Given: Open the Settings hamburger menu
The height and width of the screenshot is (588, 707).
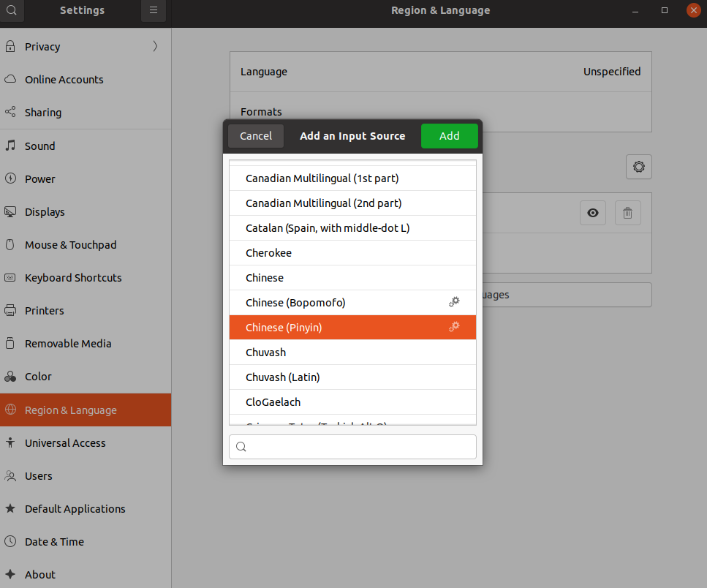Looking at the screenshot, I should (x=154, y=10).
